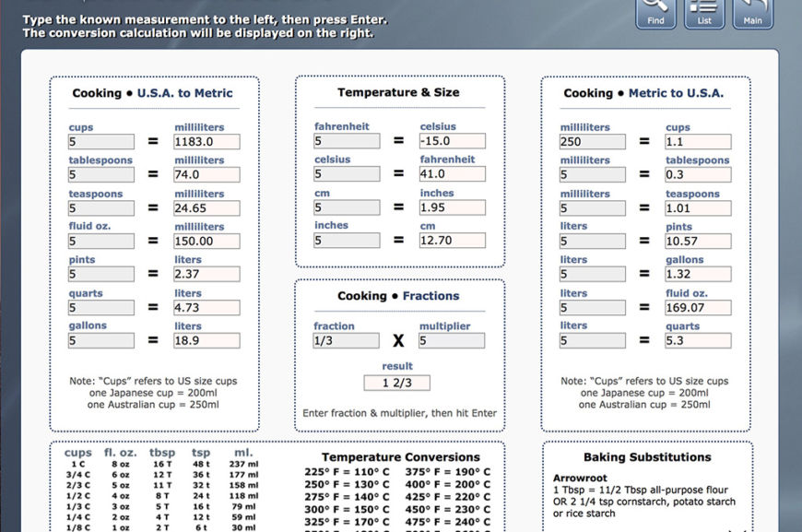Click the milliliters result showing 1183.0
This screenshot has width=802, height=532.
point(206,142)
